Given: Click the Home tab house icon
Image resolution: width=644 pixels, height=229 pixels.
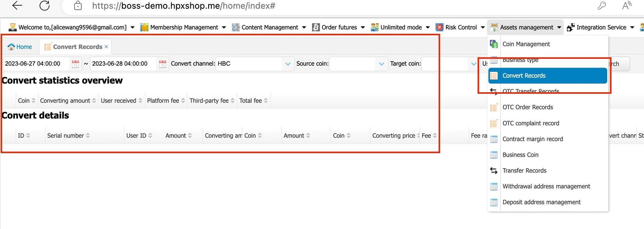Looking at the screenshot, I should (11, 47).
